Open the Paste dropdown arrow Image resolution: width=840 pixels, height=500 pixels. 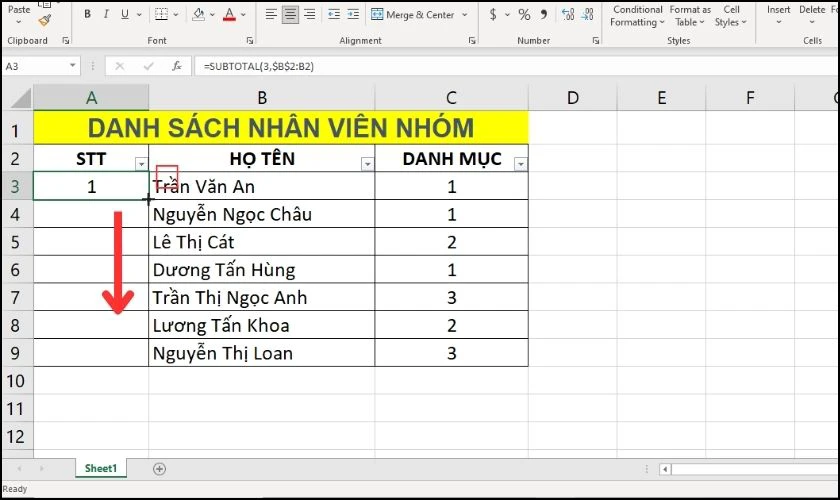click(19, 23)
